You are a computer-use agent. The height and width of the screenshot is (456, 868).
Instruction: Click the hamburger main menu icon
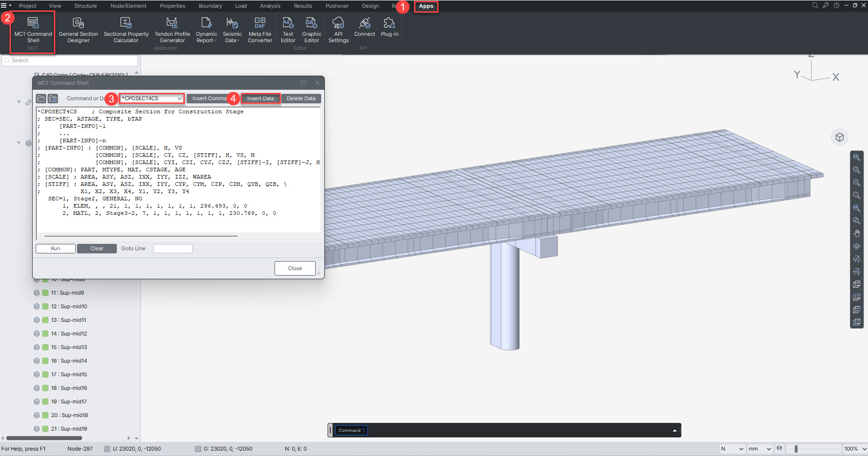click(x=4, y=5)
